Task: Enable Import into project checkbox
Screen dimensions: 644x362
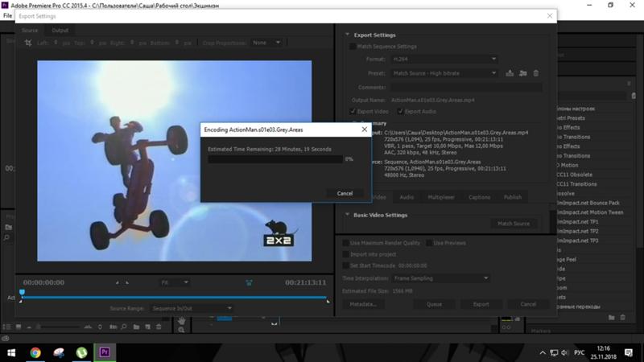Action: (x=346, y=254)
